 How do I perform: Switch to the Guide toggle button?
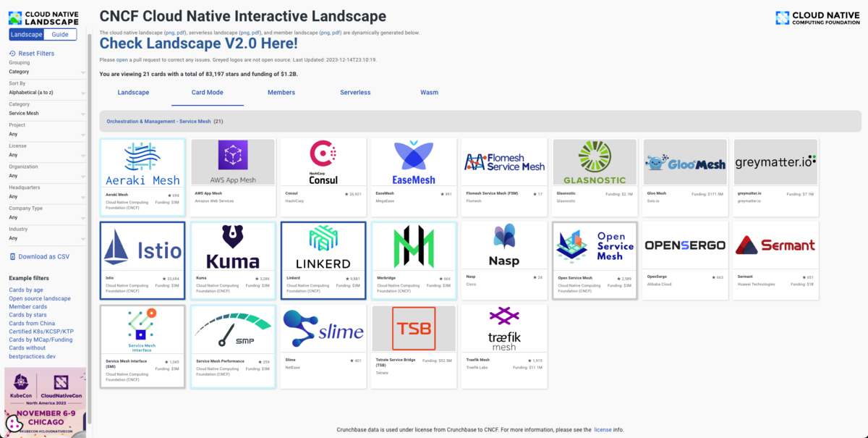click(x=60, y=35)
